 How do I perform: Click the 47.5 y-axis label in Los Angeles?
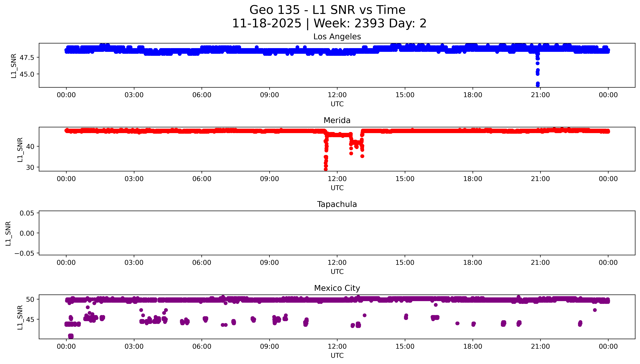(27, 58)
